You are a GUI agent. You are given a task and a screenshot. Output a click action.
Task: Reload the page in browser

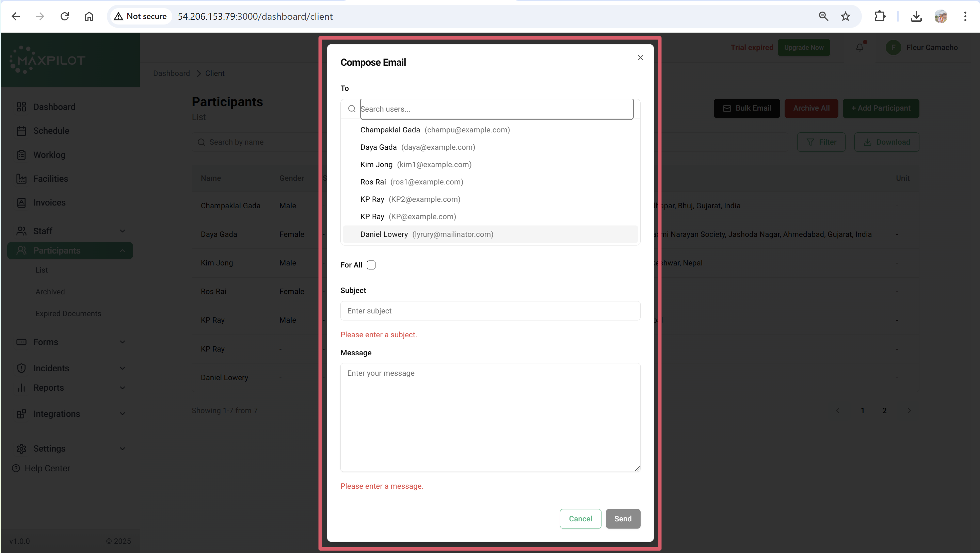(x=65, y=16)
